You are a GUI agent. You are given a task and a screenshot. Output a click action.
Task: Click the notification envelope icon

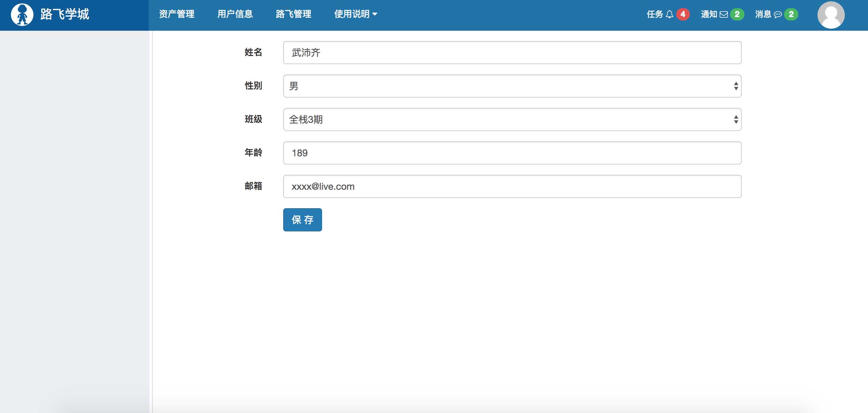click(x=724, y=14)
